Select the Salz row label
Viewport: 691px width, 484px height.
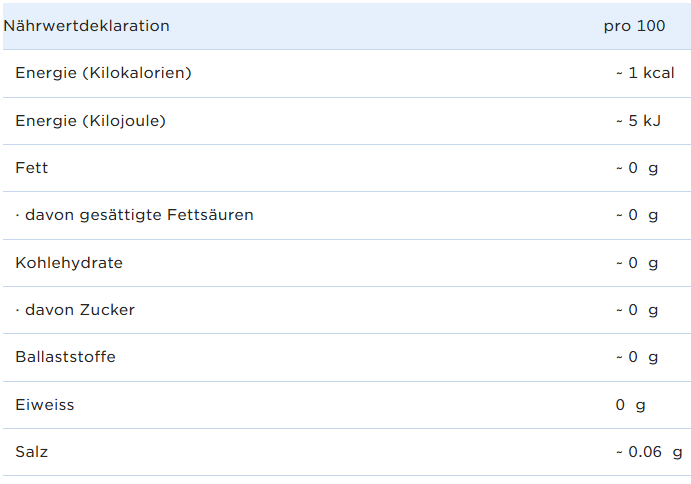coord(32,452)
